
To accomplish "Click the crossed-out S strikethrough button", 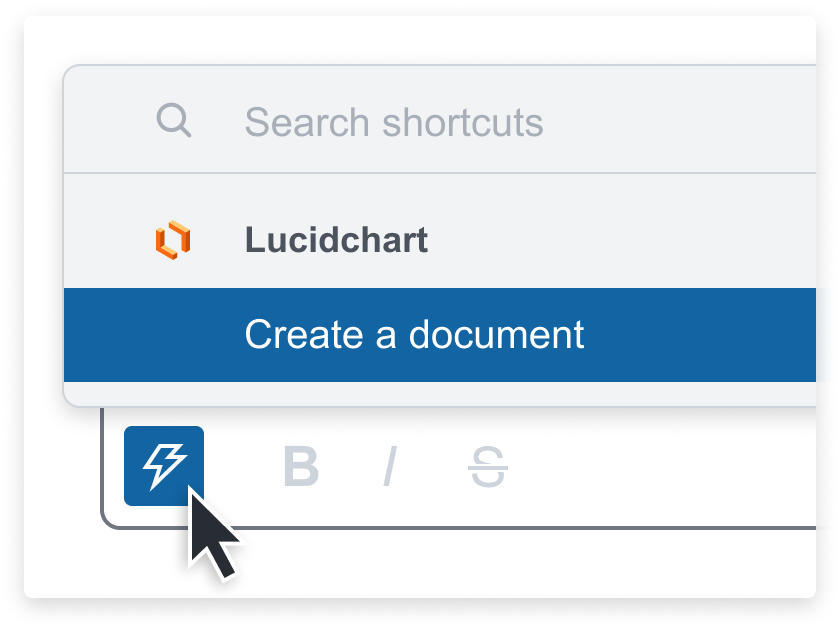I will (x=488, y=467).
